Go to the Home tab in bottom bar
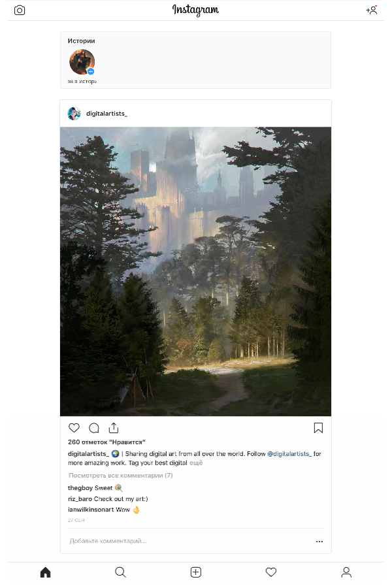 point(45,572)
